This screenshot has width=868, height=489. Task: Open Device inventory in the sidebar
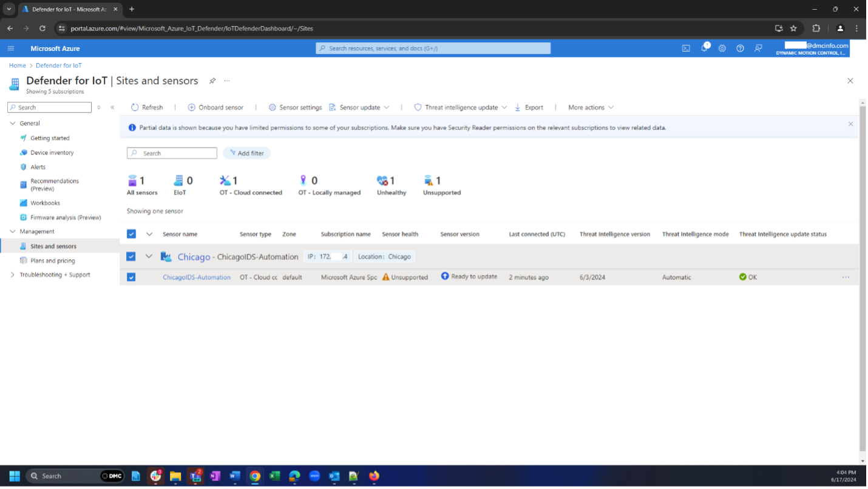(52, 153)
